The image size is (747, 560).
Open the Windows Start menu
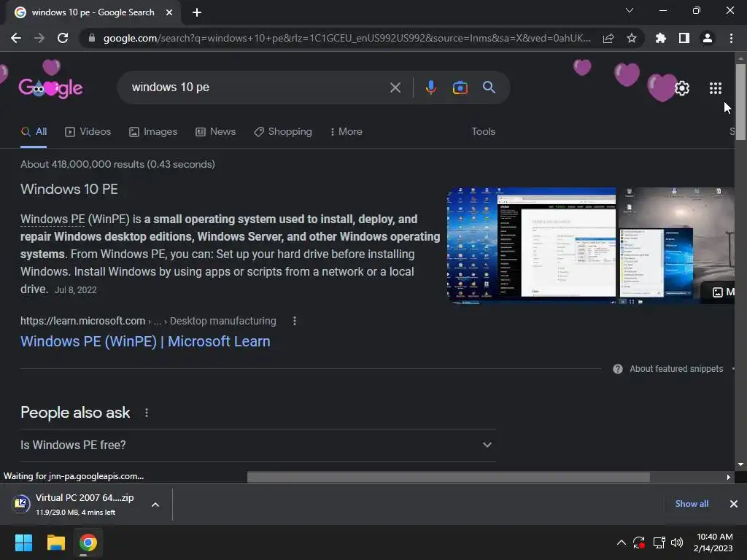point(23,542)
